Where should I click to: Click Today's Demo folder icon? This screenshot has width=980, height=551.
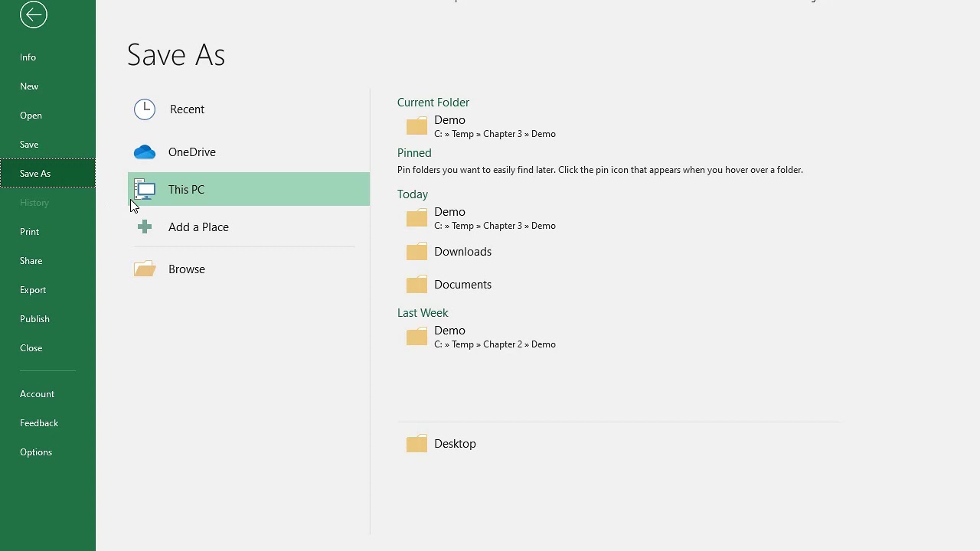(x=416, y=217)
